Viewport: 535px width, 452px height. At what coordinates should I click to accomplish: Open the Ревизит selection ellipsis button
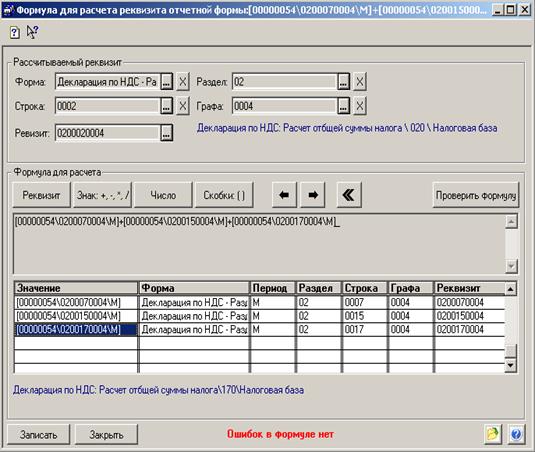pyautogui.click(x=167, y=133)
